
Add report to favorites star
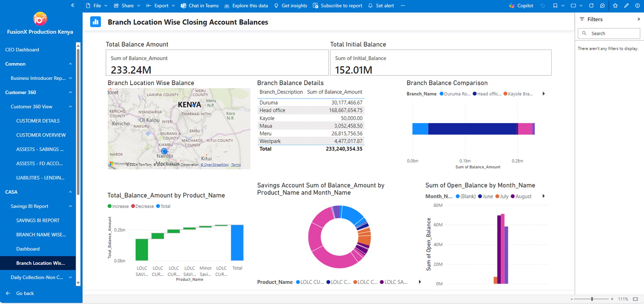coord(615,6)
